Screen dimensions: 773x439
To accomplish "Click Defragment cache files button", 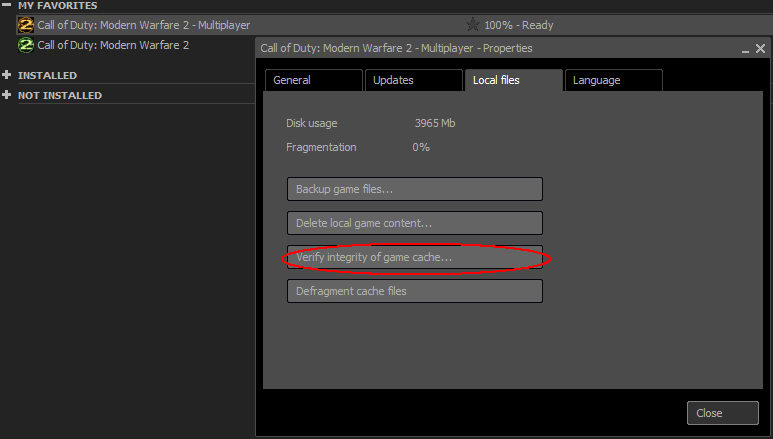I will coord(415,291).
